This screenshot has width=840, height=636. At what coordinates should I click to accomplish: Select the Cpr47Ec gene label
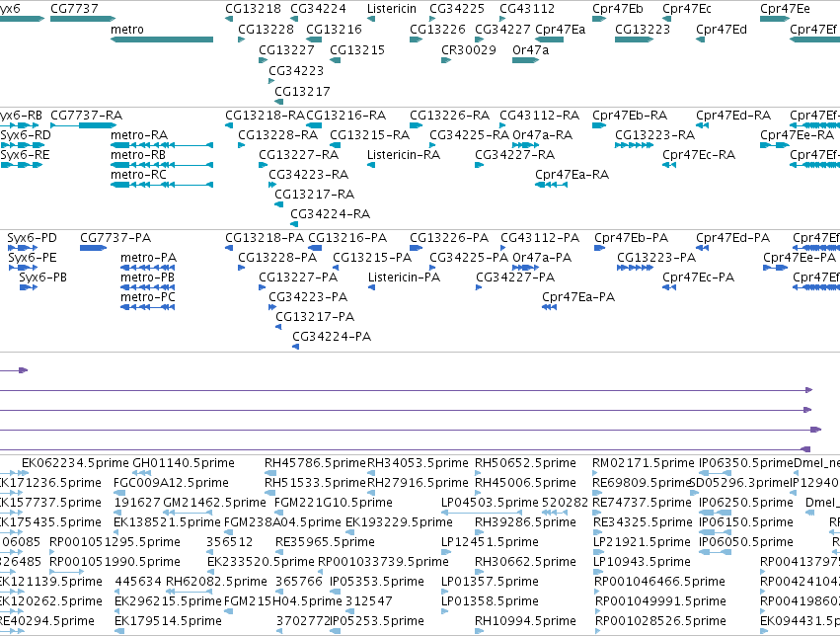point(687,9)
